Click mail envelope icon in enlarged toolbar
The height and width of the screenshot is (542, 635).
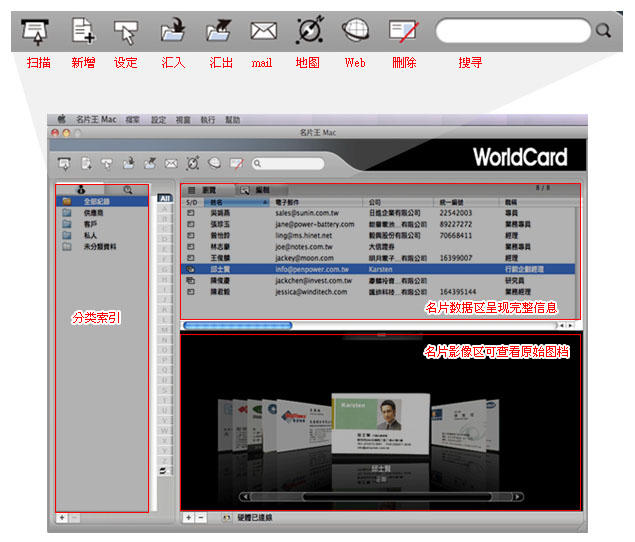click(x=264, y=31)
